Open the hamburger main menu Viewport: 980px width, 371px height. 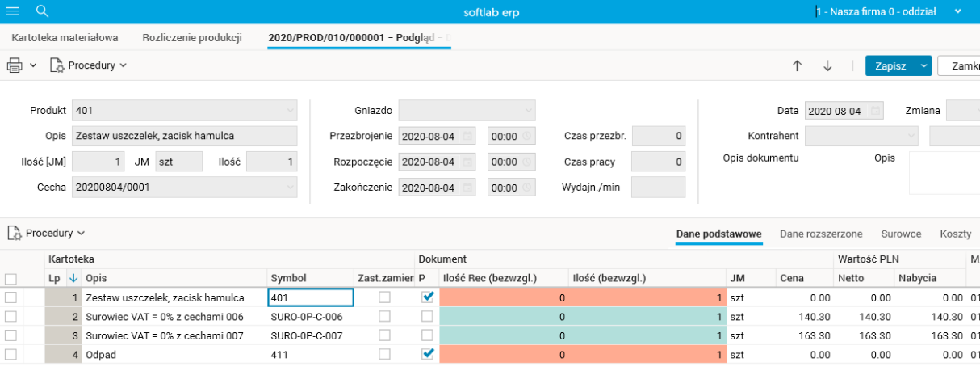coord(12,11)
